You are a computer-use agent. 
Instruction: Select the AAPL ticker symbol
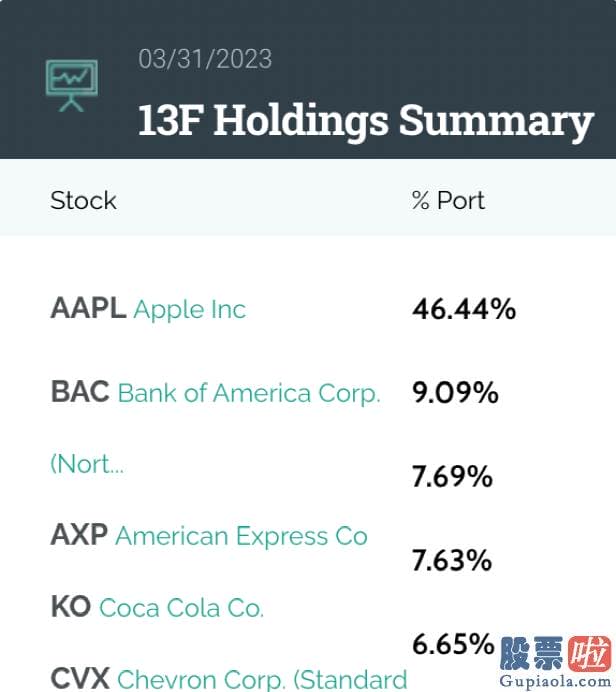click(88, 308)
